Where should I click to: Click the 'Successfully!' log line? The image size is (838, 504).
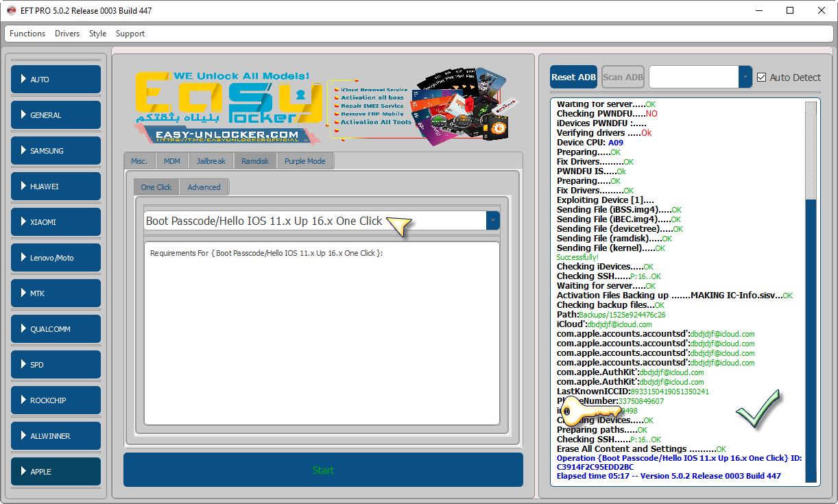coord(577,257)
